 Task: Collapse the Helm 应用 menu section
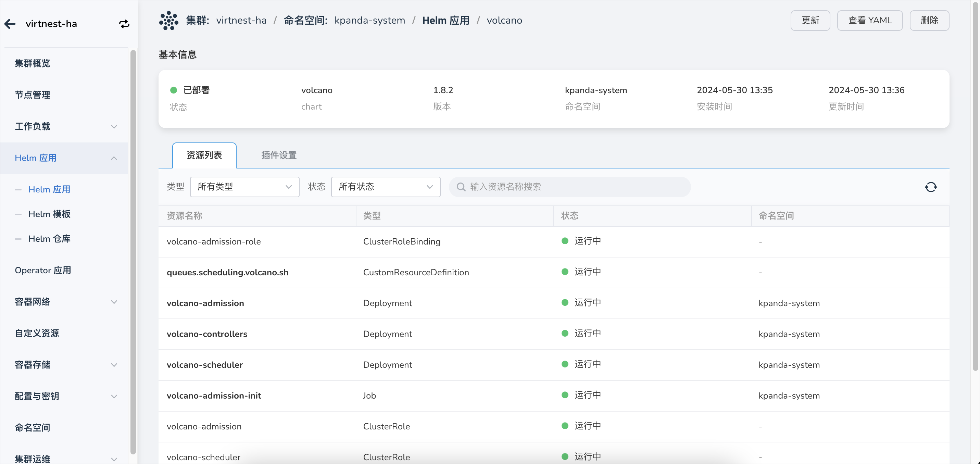(114, 158)
